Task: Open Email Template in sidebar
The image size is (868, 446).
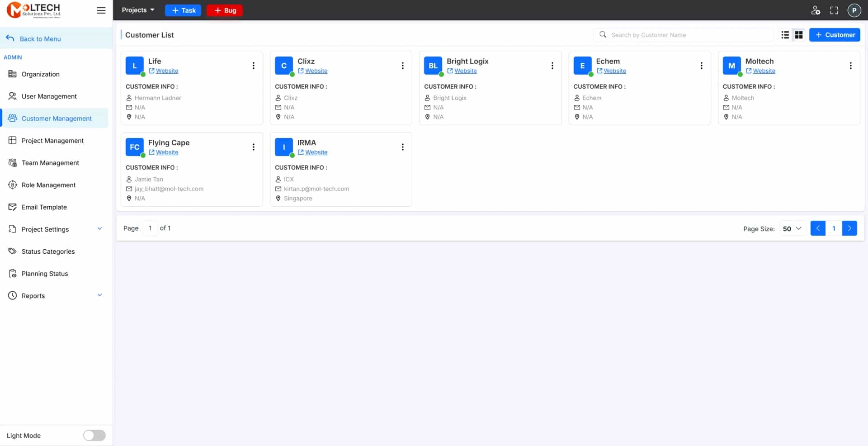Action: tap(55, 207)
